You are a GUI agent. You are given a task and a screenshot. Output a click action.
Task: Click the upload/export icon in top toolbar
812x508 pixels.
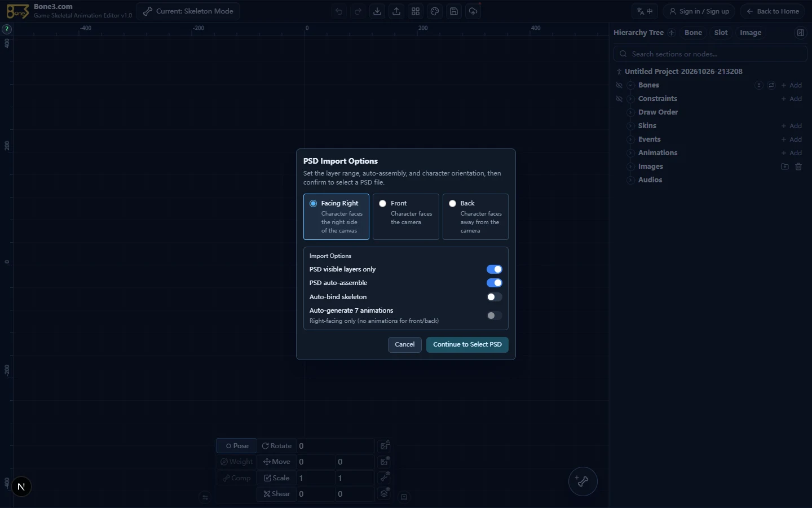[x=396, y=11]
